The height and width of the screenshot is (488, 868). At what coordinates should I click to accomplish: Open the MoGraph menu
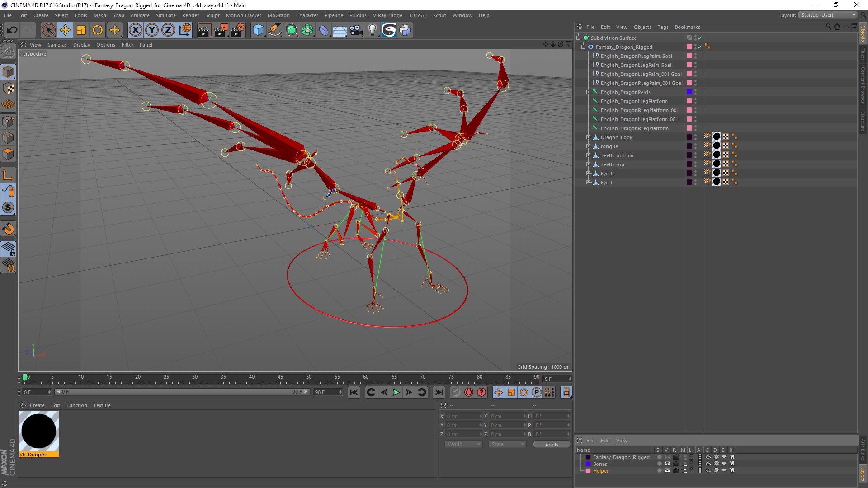point(278,15)
